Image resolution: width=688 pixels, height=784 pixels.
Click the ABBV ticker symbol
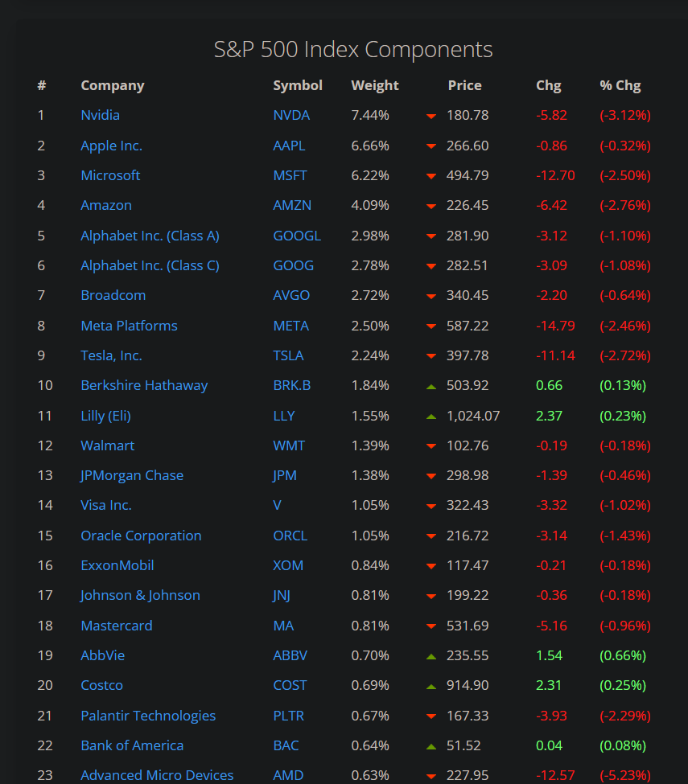tap(290, 655)
